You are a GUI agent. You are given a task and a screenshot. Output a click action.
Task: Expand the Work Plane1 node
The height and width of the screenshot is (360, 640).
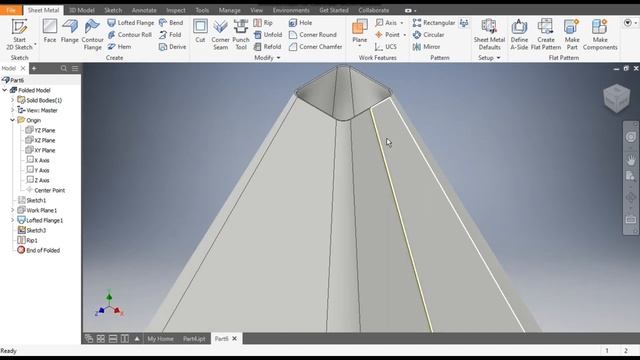pos(13,210)
